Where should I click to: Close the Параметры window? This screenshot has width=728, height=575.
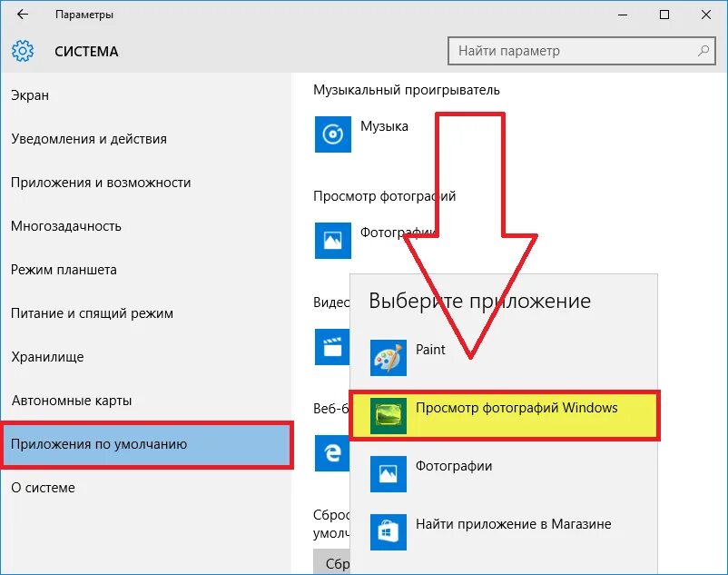point(706,15)
